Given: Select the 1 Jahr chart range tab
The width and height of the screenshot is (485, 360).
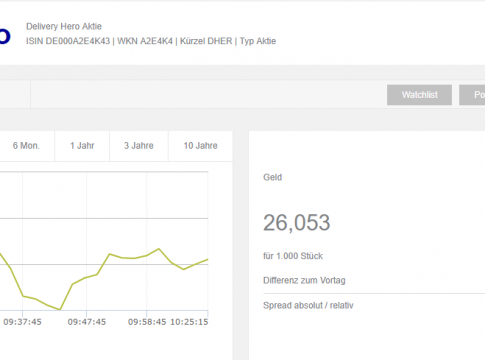Looking at the screenshot, I should (x=82, y=146).
